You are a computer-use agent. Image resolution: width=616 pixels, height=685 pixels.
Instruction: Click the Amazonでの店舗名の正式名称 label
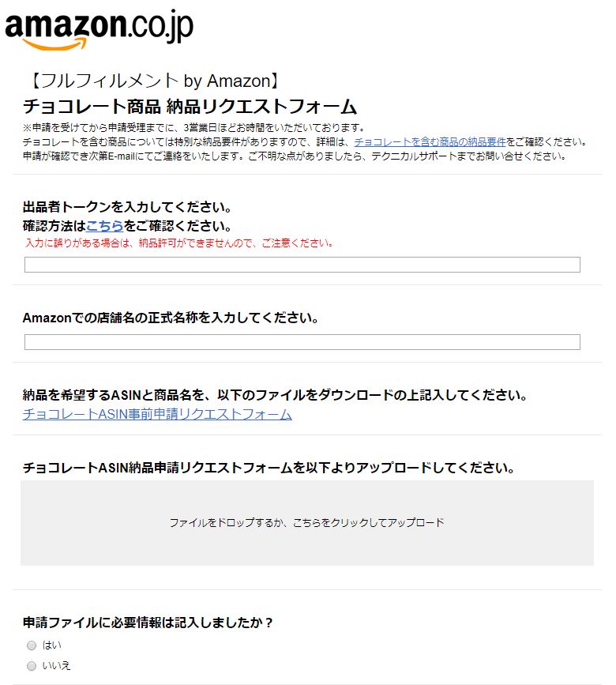tap(171, 318)
